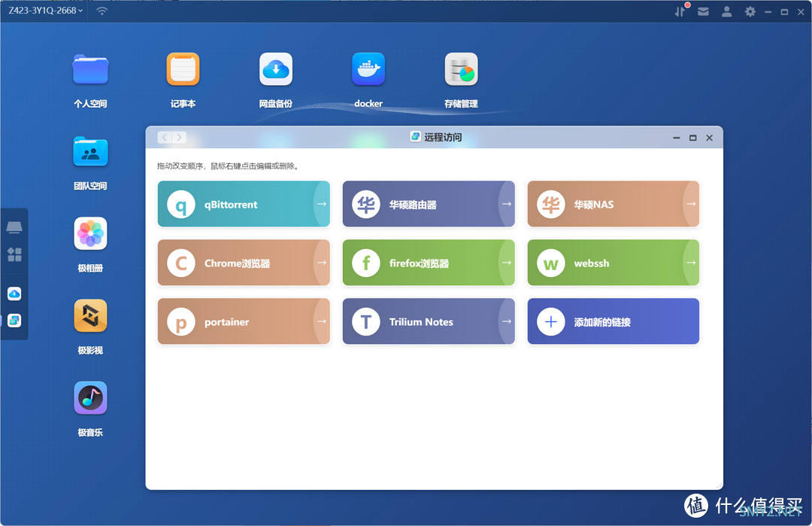Close the 远程访问 window

coord(710,138)
